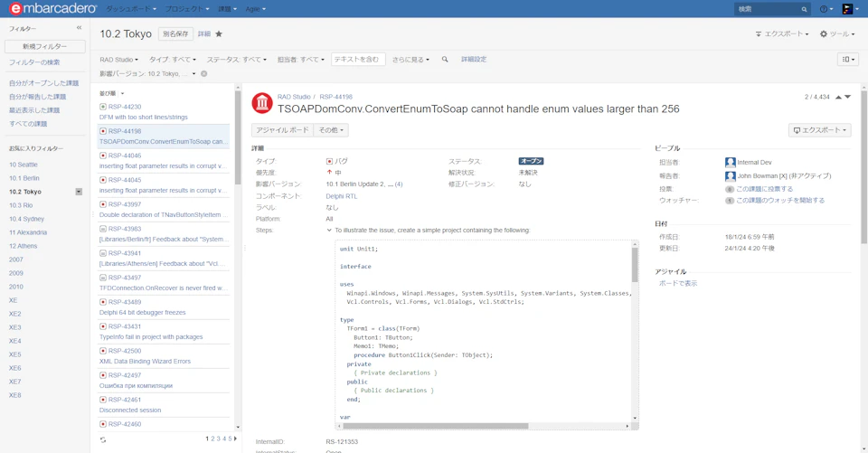Viewport: 868px width, 453px height.
Task: Open the ツール gear dropdown
Action: coord(837,33)
